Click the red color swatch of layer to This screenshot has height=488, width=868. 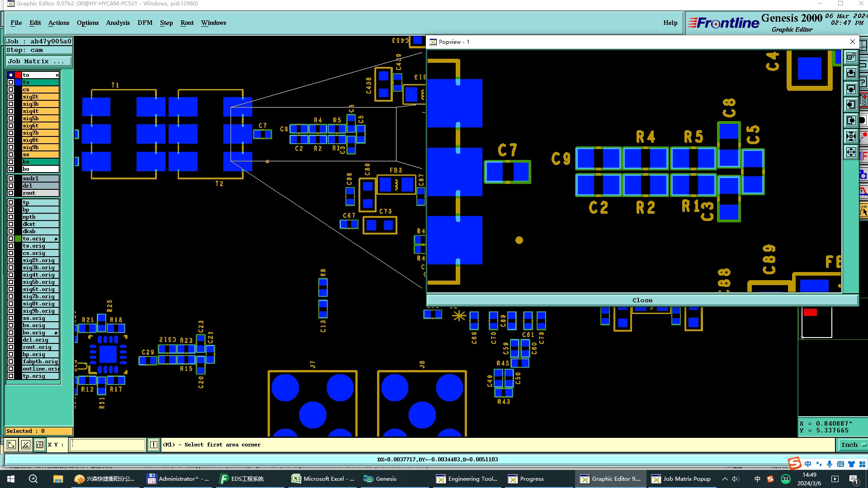point(18,75)
